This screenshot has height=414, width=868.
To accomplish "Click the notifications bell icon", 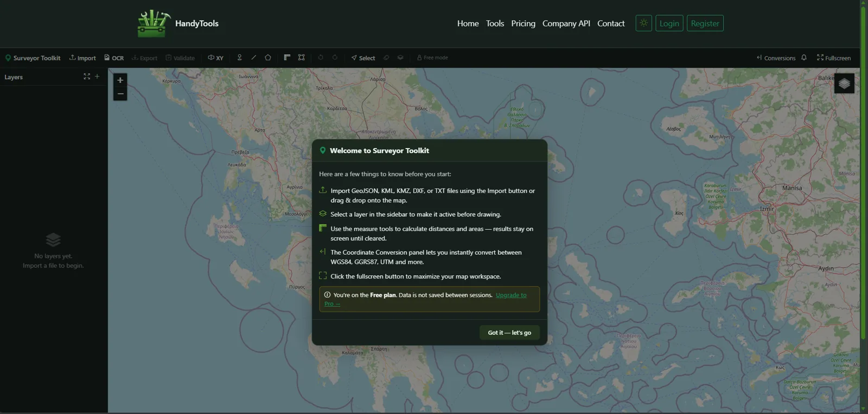I will 804,57.
